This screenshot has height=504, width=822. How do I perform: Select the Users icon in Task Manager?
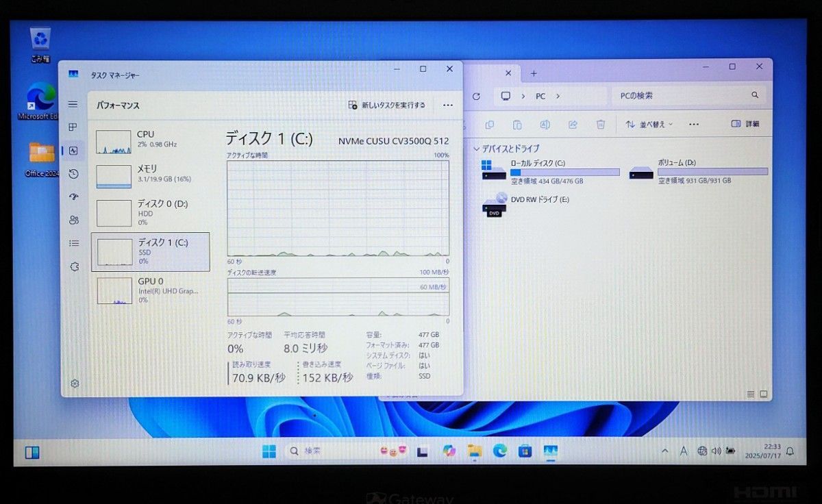[x=73, y=220]
